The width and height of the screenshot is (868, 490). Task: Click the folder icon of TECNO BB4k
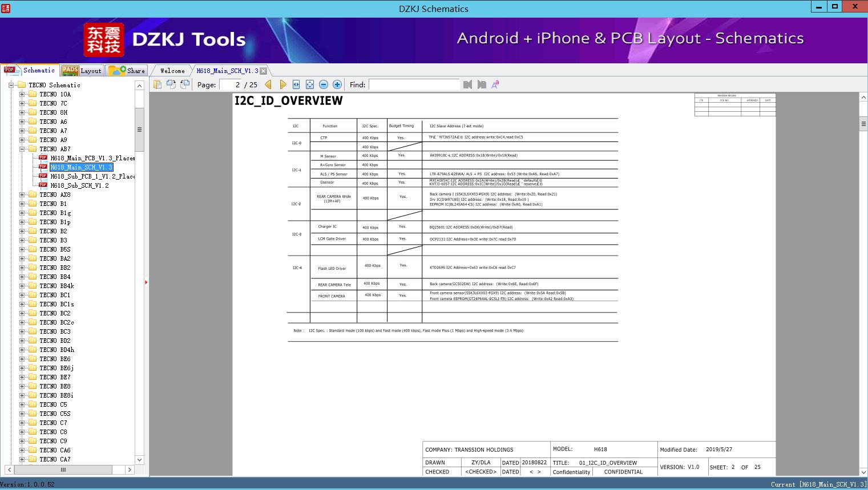(x=33, y=286)
